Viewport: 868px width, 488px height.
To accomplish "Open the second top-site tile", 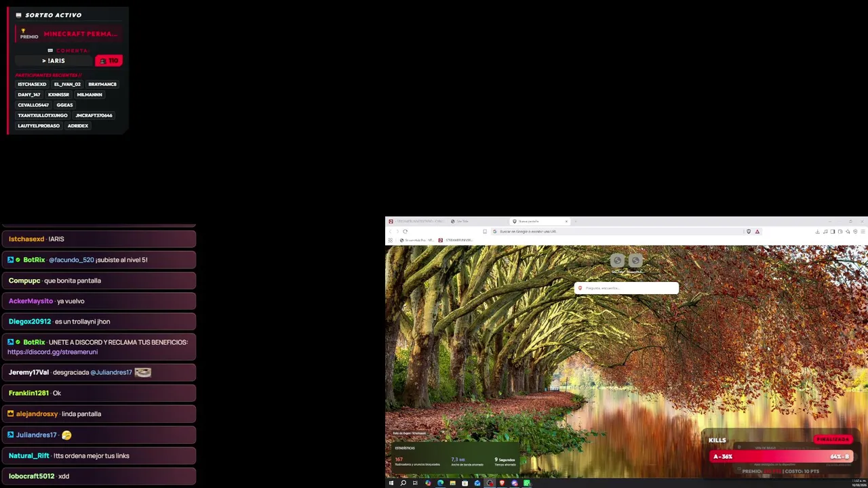I will click(635, 261).
